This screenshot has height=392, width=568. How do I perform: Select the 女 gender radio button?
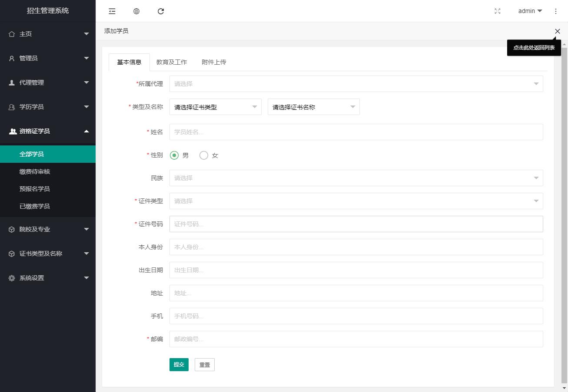204,155
